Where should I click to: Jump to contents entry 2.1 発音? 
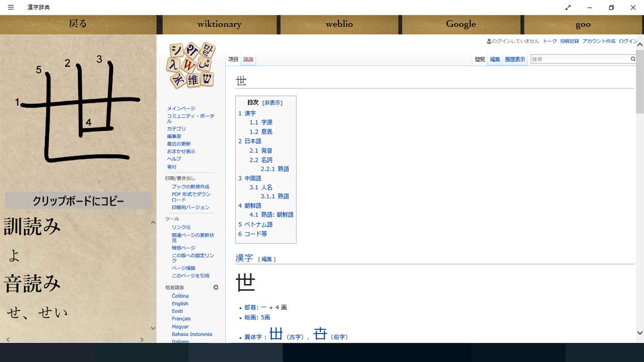pyautogui.click(x=261, y=151)
